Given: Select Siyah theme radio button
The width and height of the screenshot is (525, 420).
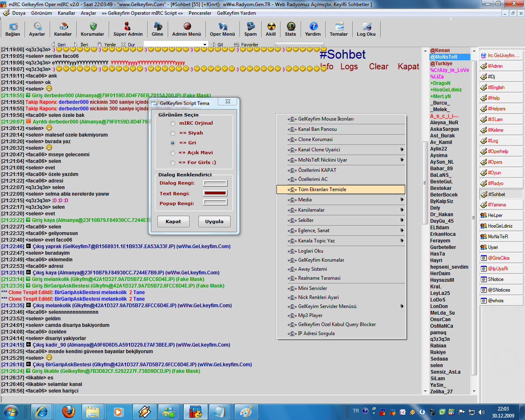Looking at the screenshot, I should coord(173,133).
